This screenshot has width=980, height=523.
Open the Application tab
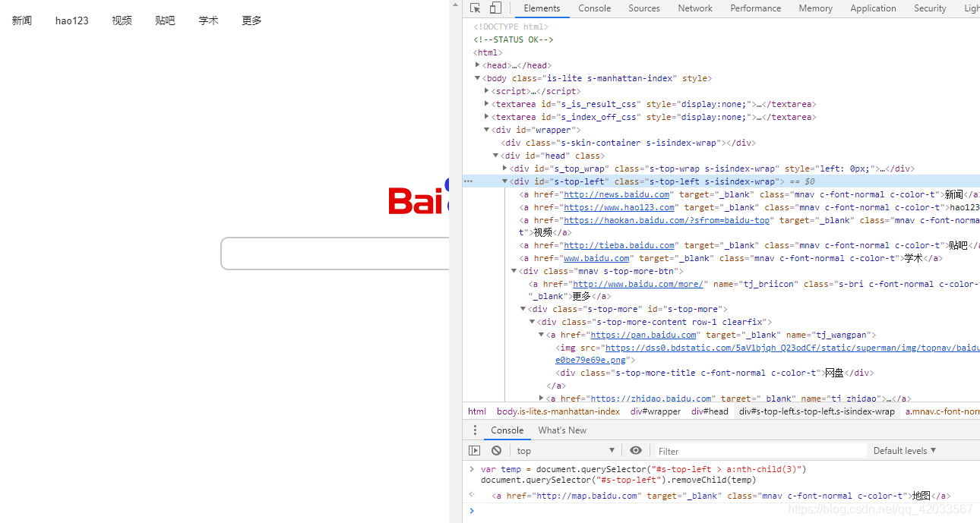click(x=874, y=8)
